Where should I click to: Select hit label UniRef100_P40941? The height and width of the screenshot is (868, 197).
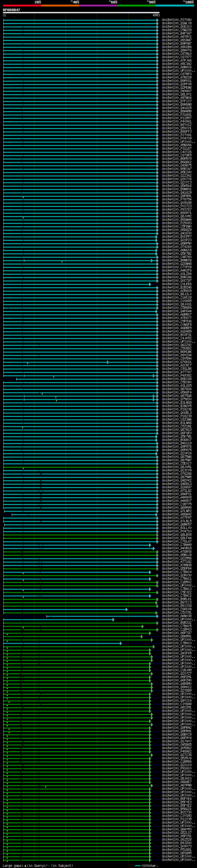(x=177, y=121)
